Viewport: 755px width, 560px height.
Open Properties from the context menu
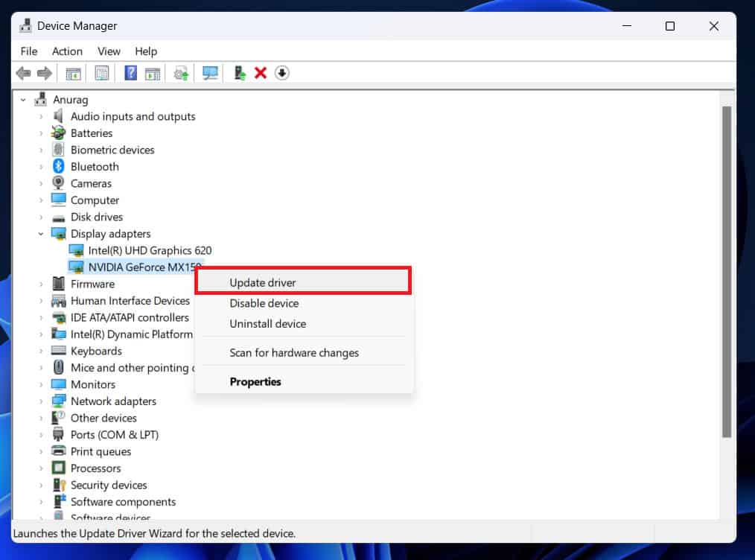click(x=303, y=381)
